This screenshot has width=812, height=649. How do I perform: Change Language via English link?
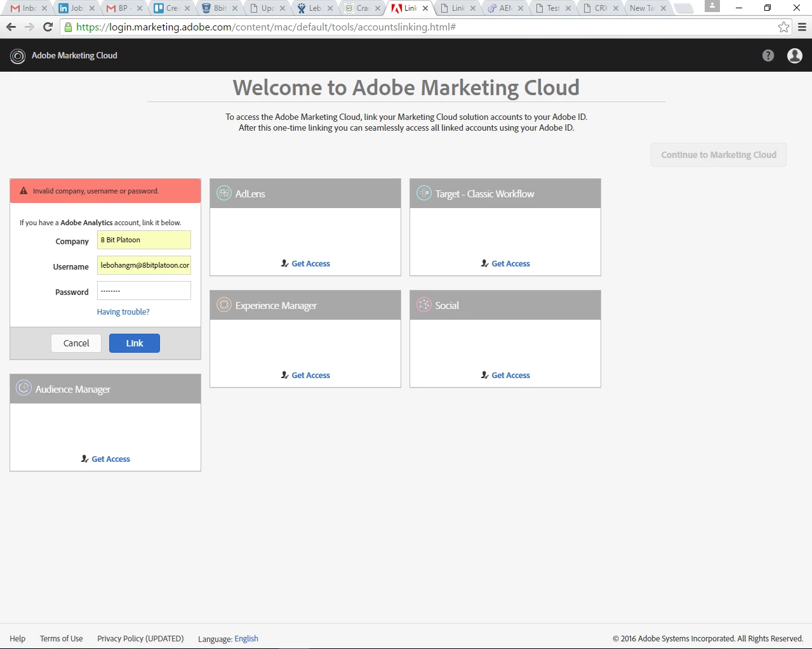pyautogui.click(x=246, y=638)
